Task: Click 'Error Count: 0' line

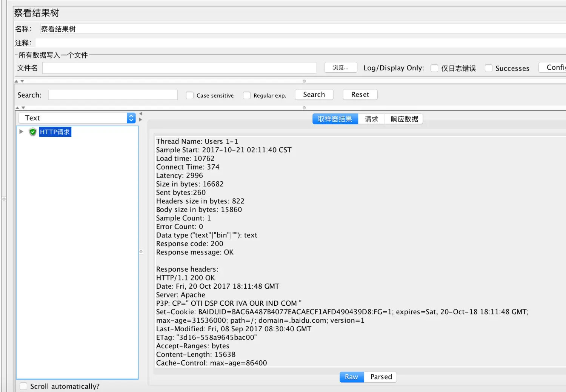Action: click(x=180, y=227)
